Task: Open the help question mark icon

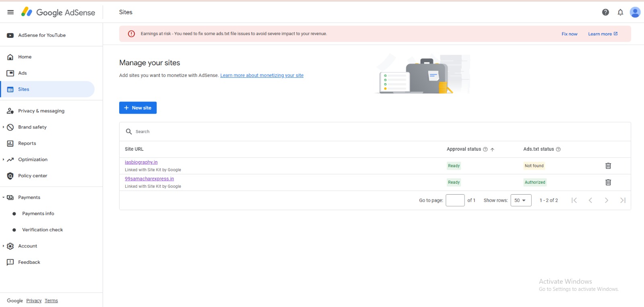Action: pos(605,12)
